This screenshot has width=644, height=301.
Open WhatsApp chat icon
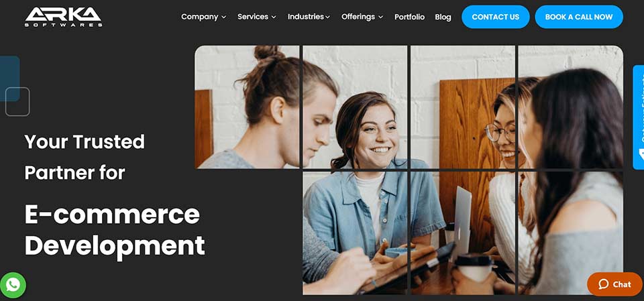click(13, 285)
